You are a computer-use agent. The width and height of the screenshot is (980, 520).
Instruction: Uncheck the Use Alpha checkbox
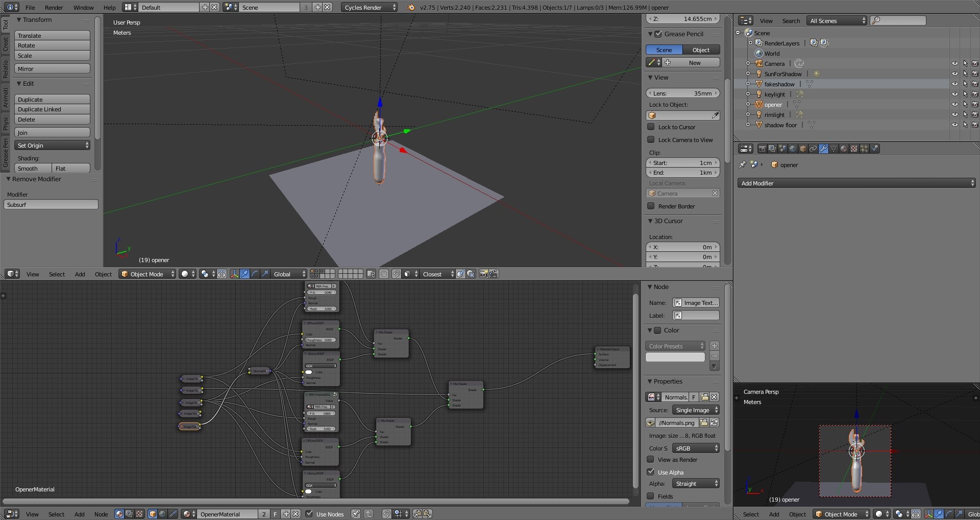(650, 472)
